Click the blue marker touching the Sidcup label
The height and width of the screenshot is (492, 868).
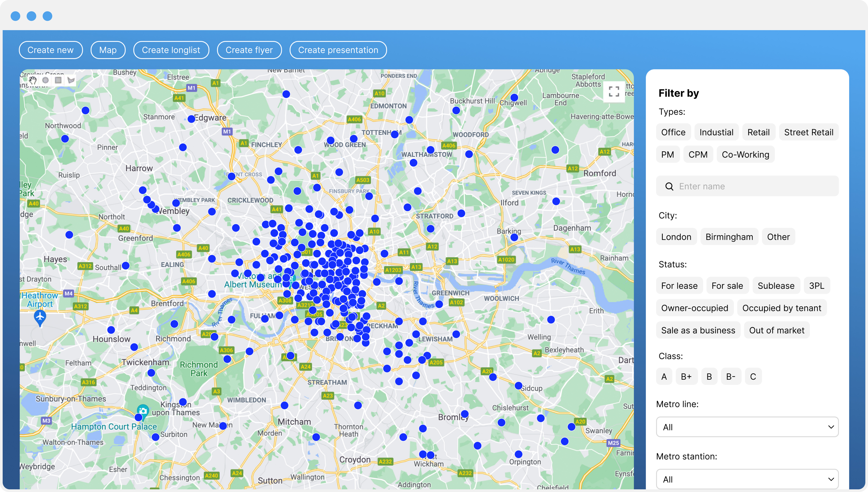[x=519, y=386]
